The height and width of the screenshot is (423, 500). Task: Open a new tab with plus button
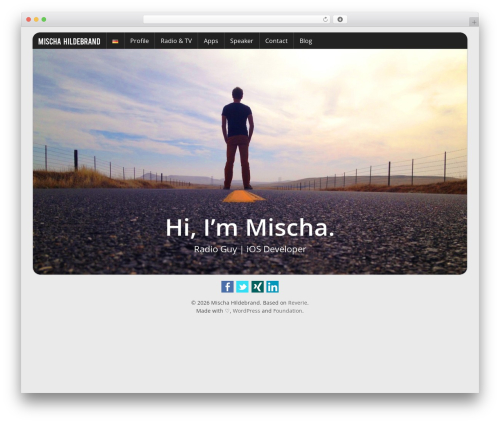(x=474, y=22)
